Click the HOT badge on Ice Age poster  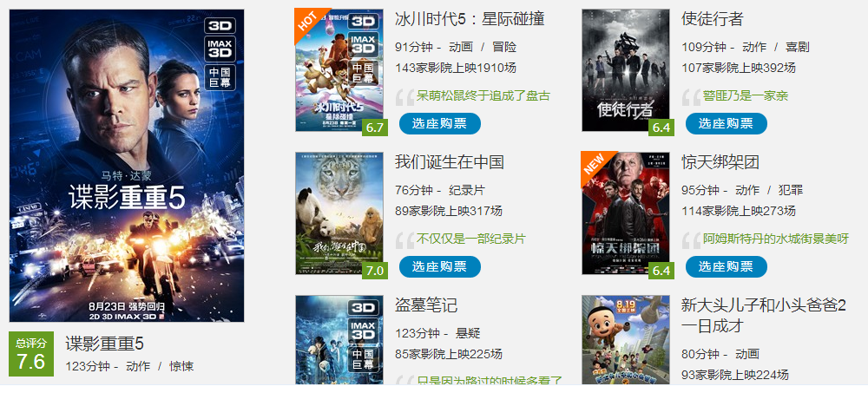(307, 21)
